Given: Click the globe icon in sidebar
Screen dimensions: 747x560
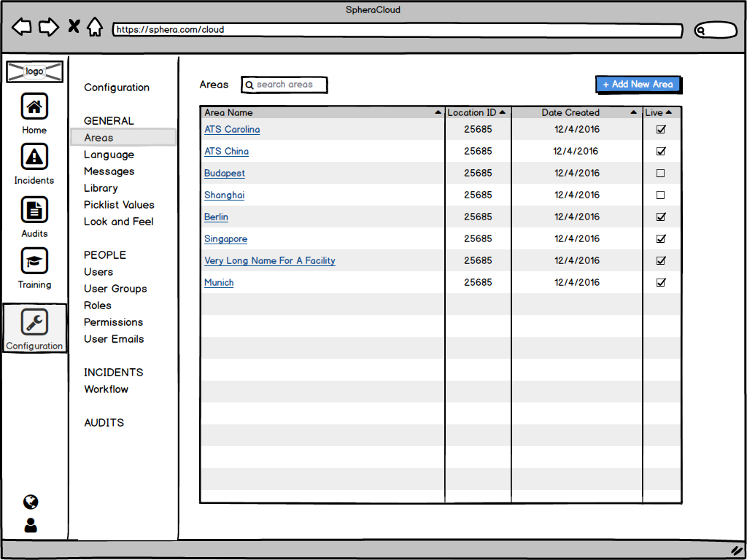Looking at the screenshot, I should pos(31,502).
